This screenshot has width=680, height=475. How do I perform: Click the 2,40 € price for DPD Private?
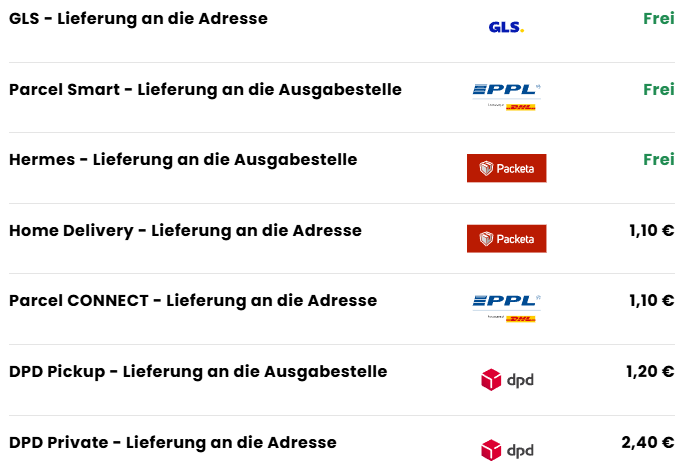[647, 442]
